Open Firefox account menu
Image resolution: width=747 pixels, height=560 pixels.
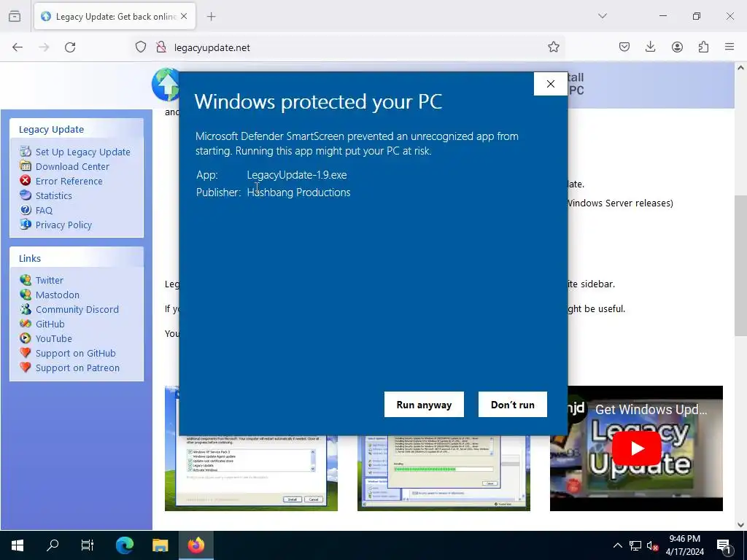tap(677, 47)
